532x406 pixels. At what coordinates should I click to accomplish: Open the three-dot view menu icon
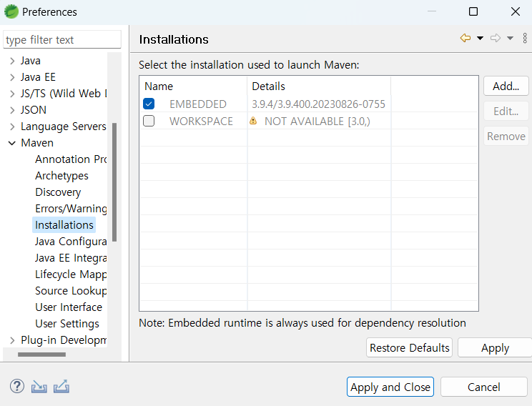pyautogui.click(x=525, y=38)
